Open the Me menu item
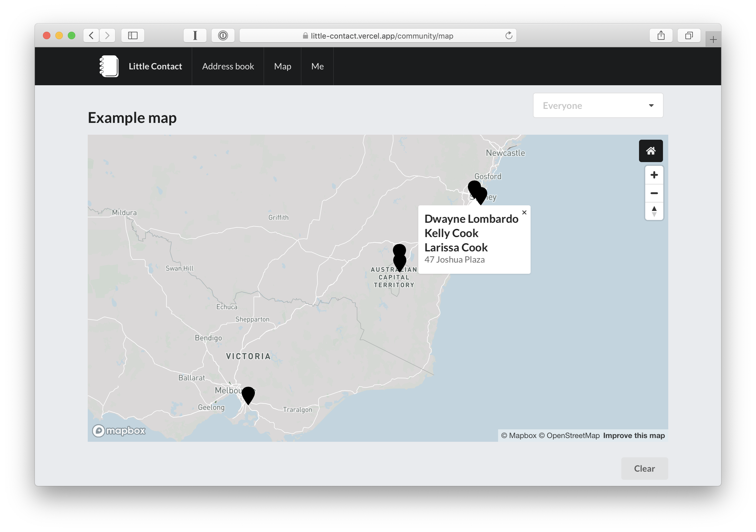Image resolution: width=756 pixels, height=532 pixels. tap(317, 66)
